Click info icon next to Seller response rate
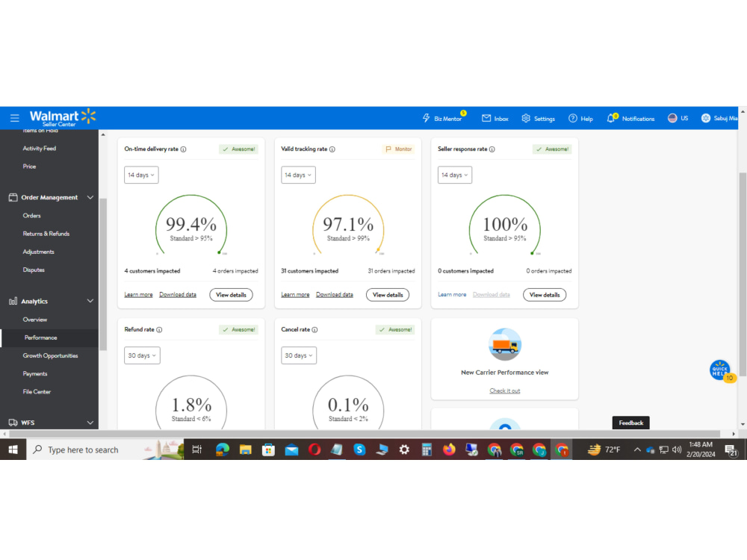This screenshot has height=560, width=747. (492, 149)
